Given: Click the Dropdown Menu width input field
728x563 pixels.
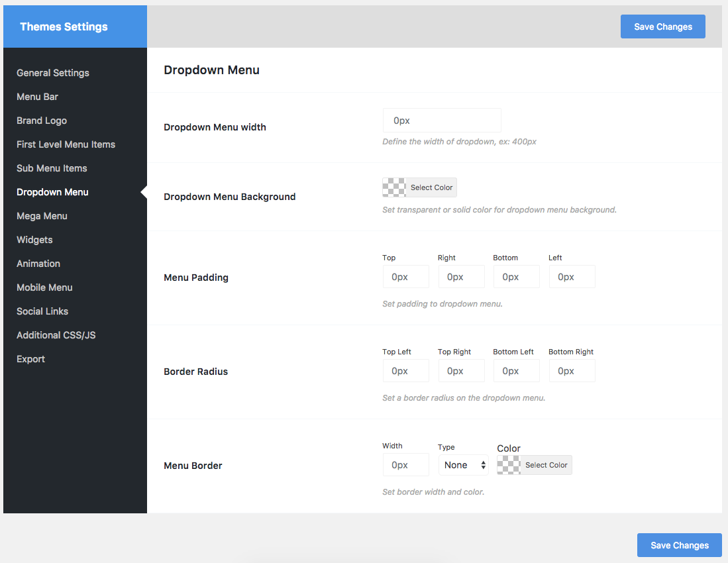Looking at the screenshot, I should click(x=441, y=120).
